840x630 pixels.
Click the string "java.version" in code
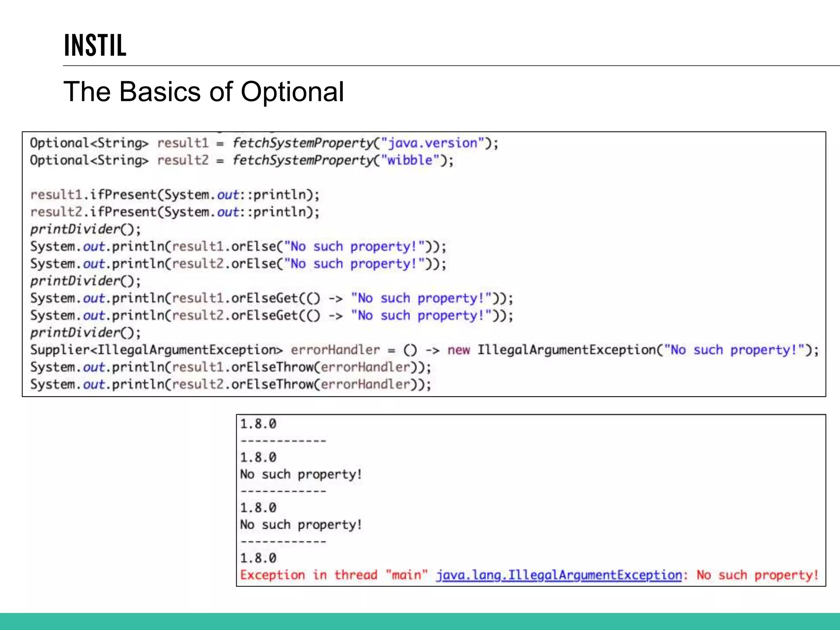[x=433, y=143]
